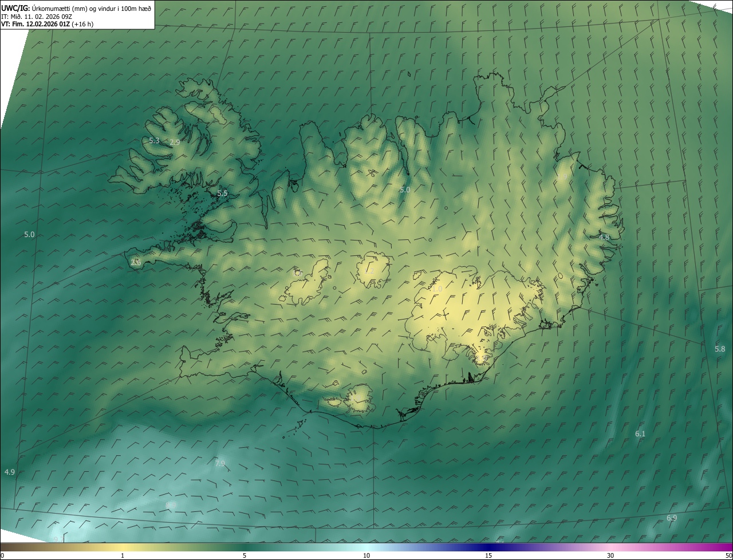
Task: Click the (+16 h) forecast offset text
Action: tap(82, 24)
